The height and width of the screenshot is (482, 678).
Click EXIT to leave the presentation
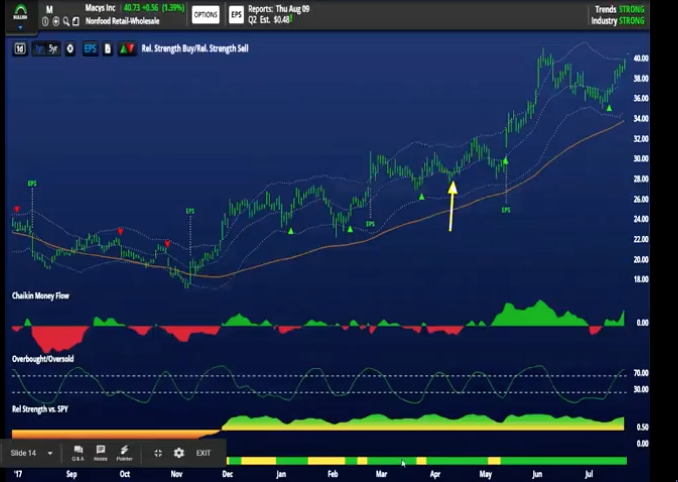click(x=203, y=453)
